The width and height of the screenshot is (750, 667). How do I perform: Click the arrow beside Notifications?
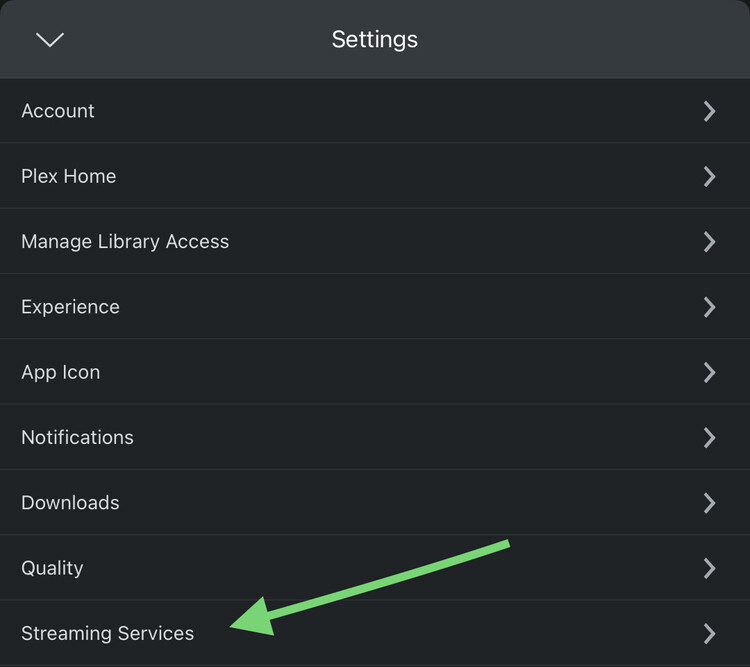pyautogui.click(x=709, y=437)
